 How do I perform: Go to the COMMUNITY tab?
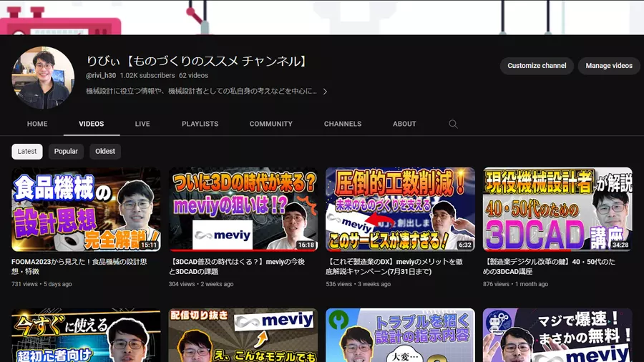click(x=271, y=124)
